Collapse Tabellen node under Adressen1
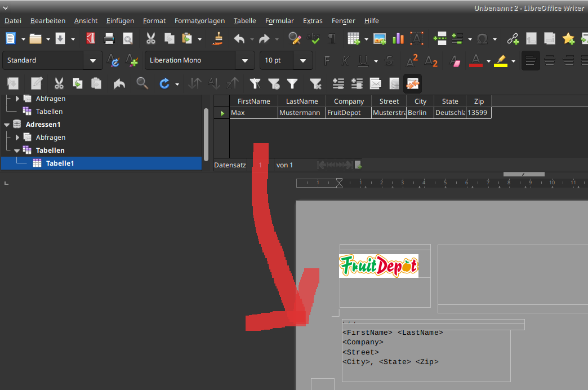Screen dimensions: 588x390 (x=17, y=150)
